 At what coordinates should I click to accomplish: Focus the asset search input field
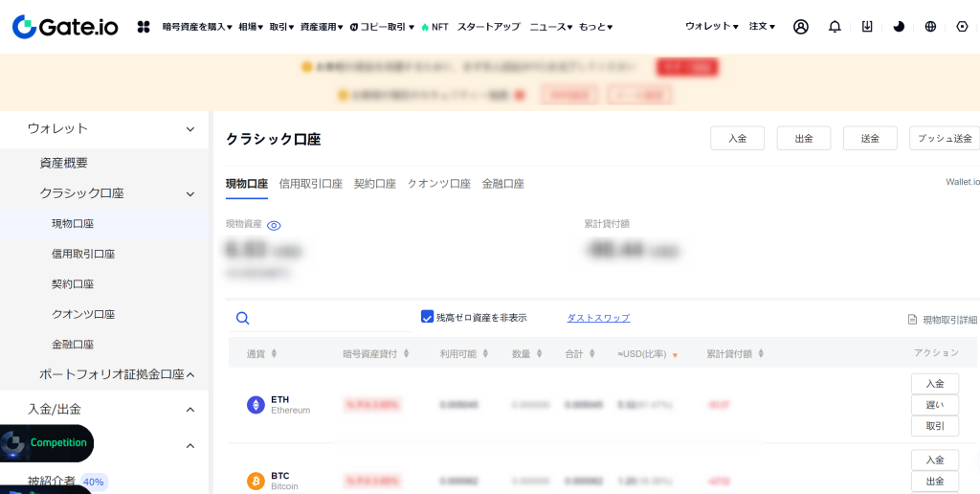[321, 318]
